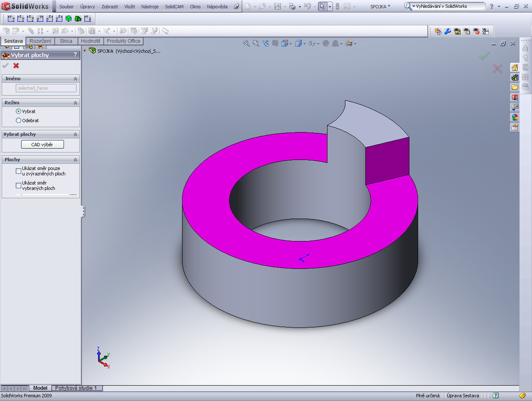Image resolution: width=532 pixels, height=401 pixels.
Task: Click the blue wrench icon in the toolbar
Action: click(x=448, y=31)
